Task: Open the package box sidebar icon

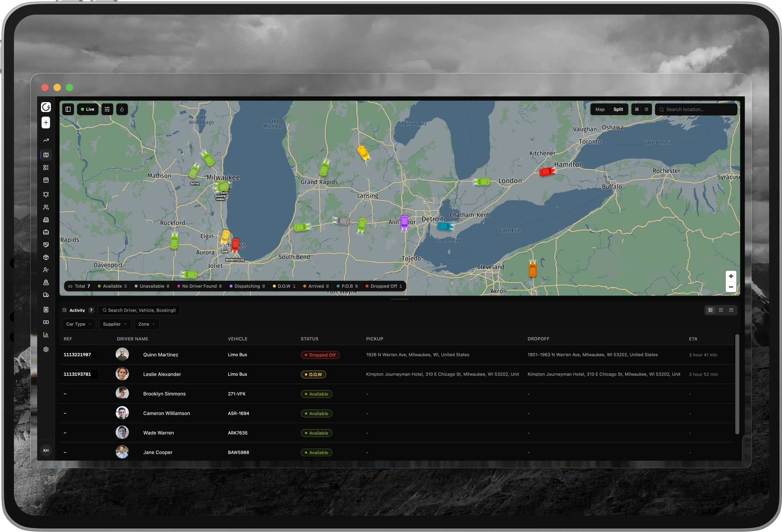Action: tap(46, 257)
